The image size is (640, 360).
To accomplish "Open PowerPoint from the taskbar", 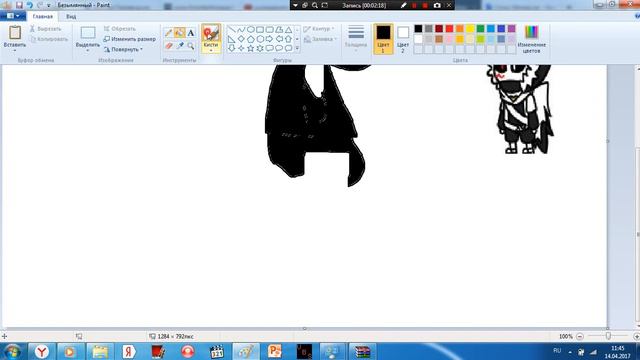I will click(274, 351).
